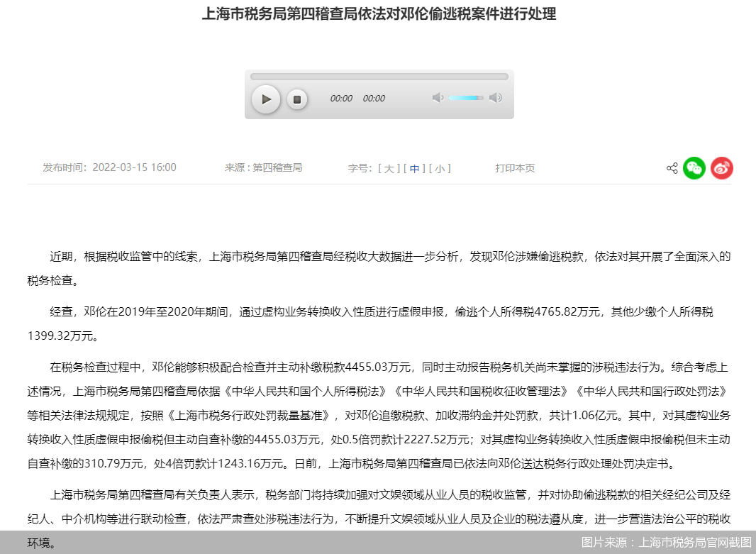This screenshot has width=756, height=554.
Task: Click the green WeChat circle icon
Action: pos(694,168)
